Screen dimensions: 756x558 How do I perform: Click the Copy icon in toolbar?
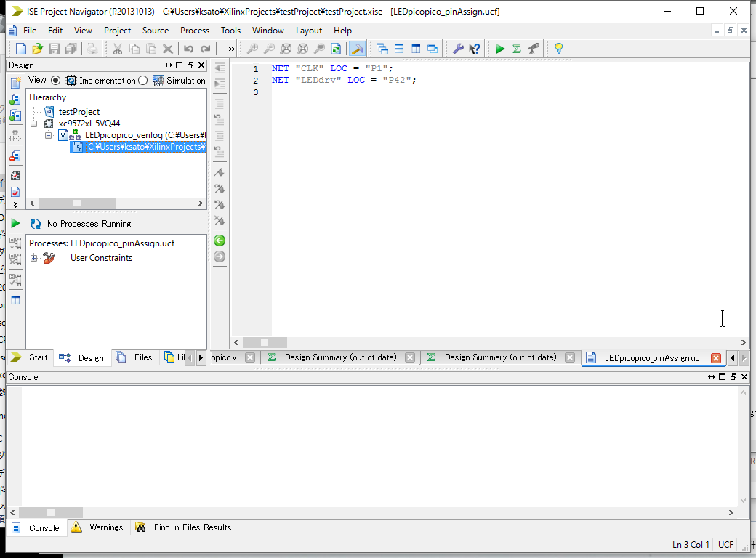134,49
